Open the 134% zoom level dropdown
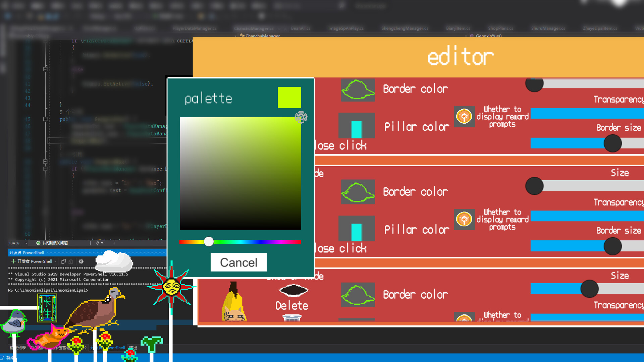Screen dimensions: 644x362 (17, 243)
